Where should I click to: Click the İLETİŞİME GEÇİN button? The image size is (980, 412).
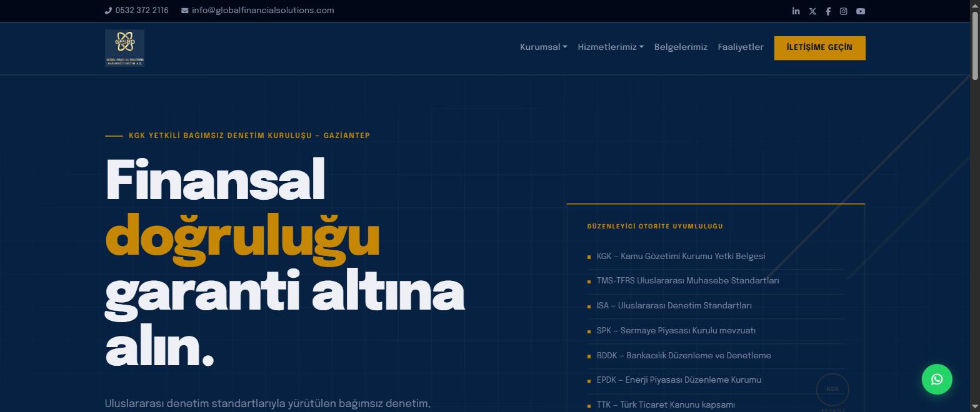pos(820,48)
